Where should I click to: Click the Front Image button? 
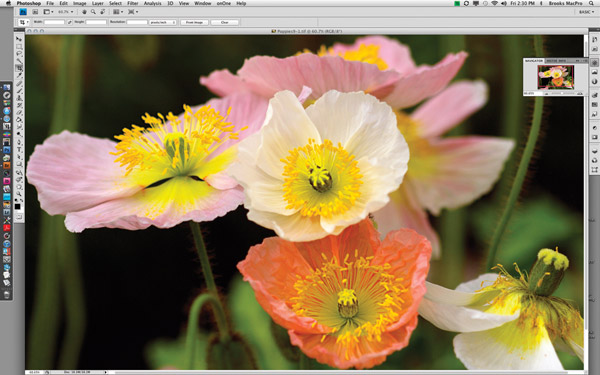pyautogui.click(x=194, y=22)
